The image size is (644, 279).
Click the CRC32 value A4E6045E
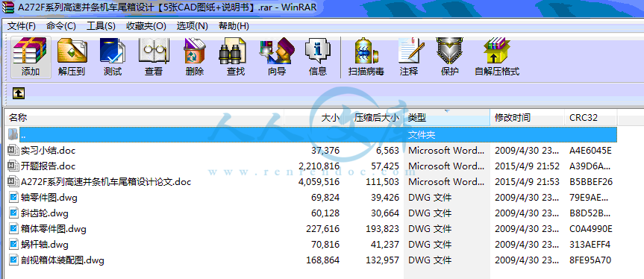point(590,151)
